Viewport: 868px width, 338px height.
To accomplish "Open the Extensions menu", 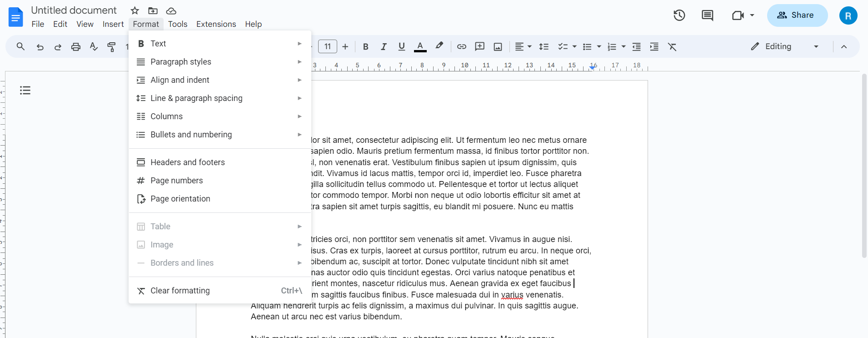I will coord(216,24).
